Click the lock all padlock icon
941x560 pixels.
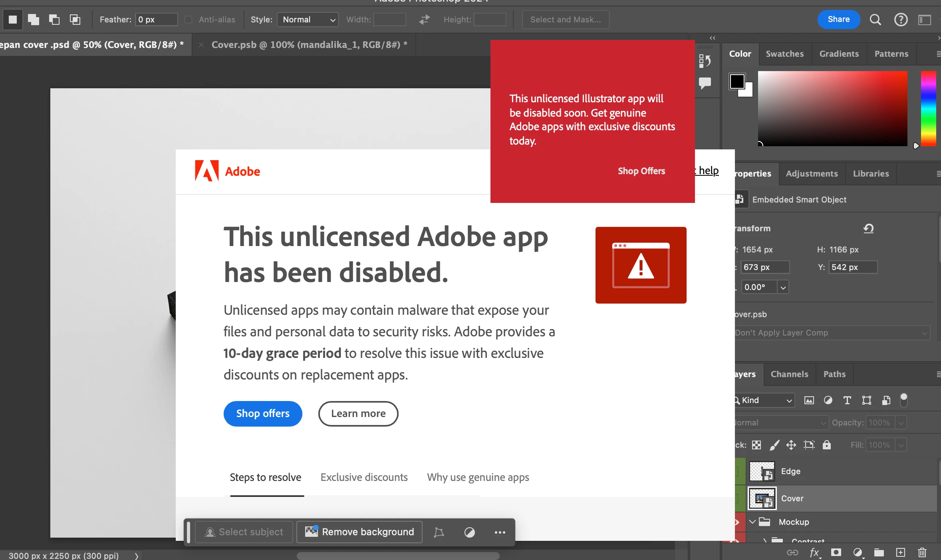[827, 445]
